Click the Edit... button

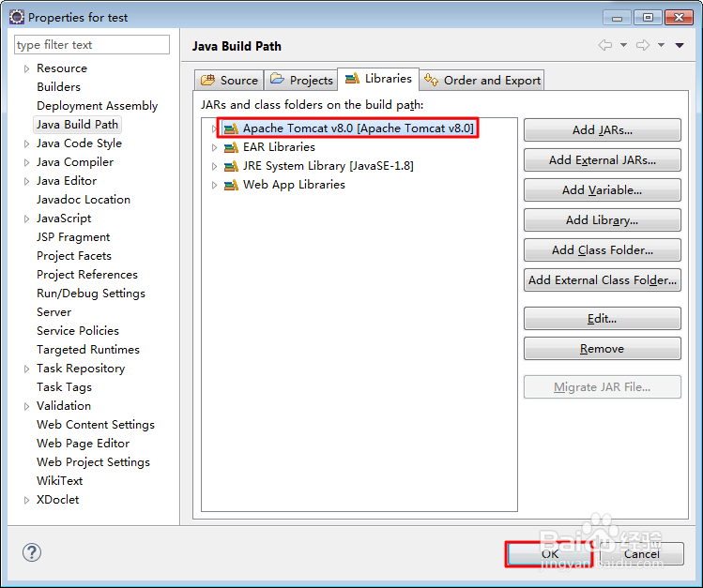603,319
